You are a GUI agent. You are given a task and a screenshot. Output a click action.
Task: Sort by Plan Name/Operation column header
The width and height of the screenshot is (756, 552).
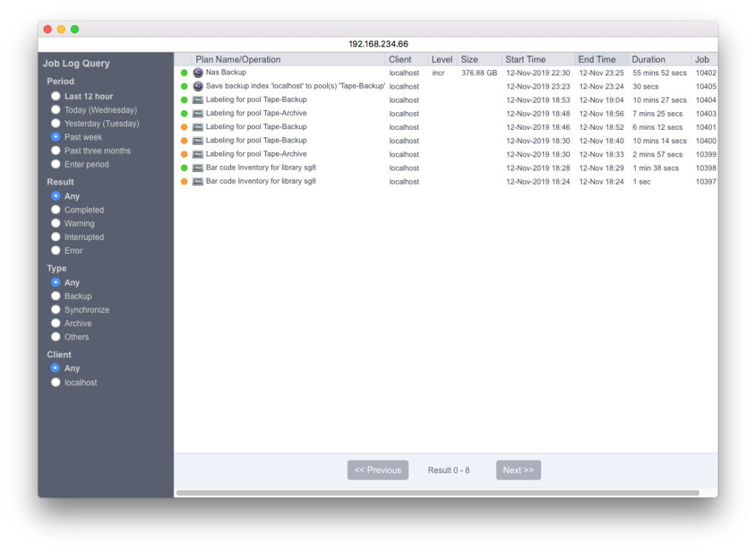(238, 60)
